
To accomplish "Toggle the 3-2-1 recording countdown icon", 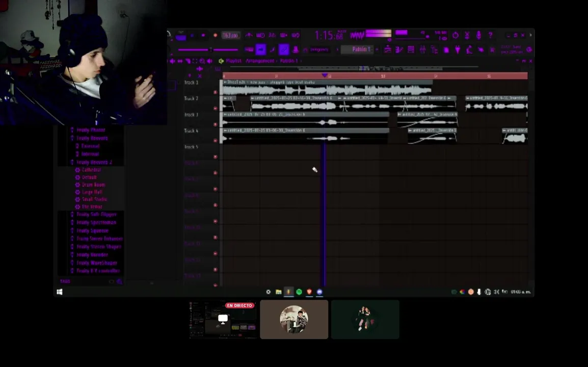I will tap(272, 35).
